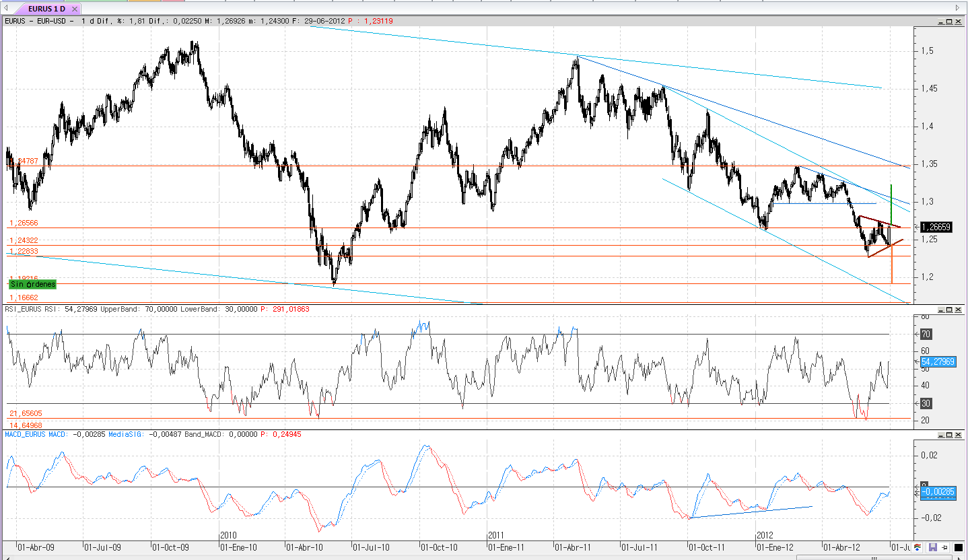The height and width of the screenshot is (560, 968).
Task: Click the 1,4 price axis label
Action: pyautogui.click(x=928, y=127)
